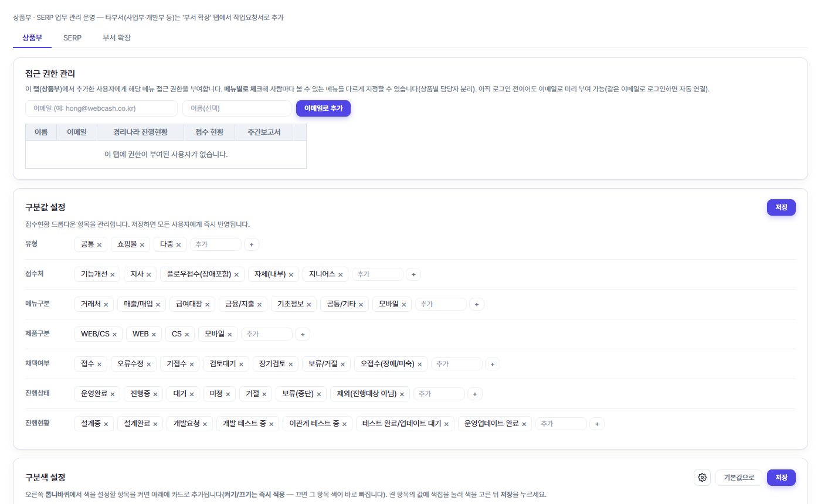
Task: Delete 테스트 완료/업데이트 대기 chip
Action: click(446, 424)
